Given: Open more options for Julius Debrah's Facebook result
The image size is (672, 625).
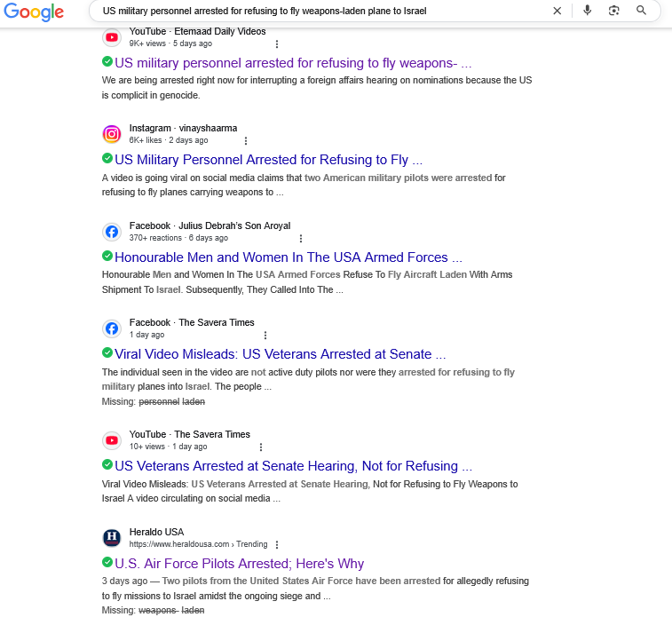Looking at the screenshot, I should (x=301, y=238).
